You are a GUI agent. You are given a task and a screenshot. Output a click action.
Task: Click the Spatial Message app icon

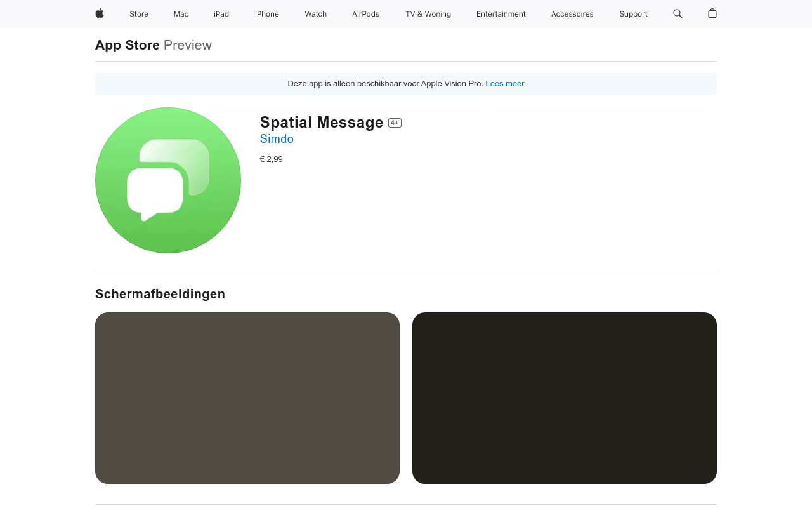tap(168, 180)
